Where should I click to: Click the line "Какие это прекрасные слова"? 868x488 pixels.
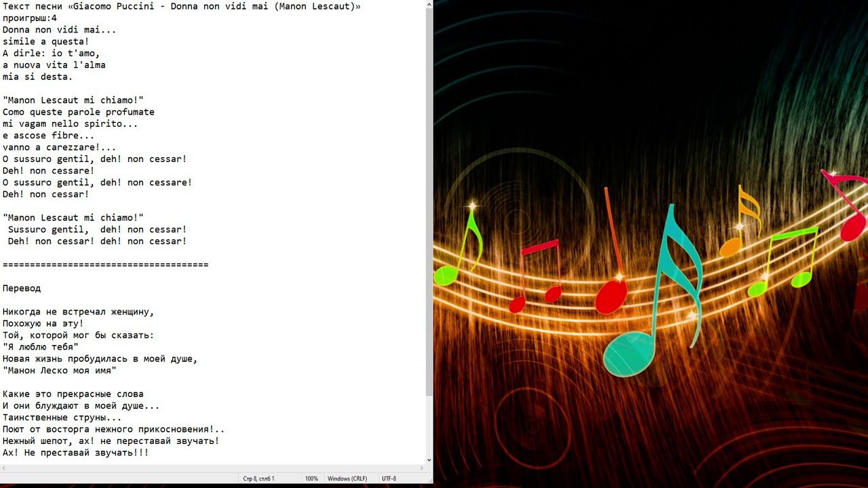[x=73, y=394]
